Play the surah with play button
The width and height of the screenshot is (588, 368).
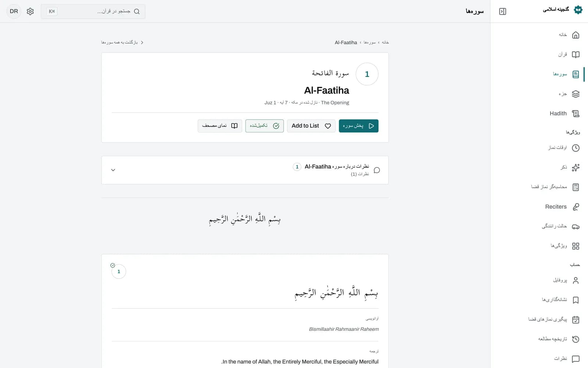click(358, 126)
